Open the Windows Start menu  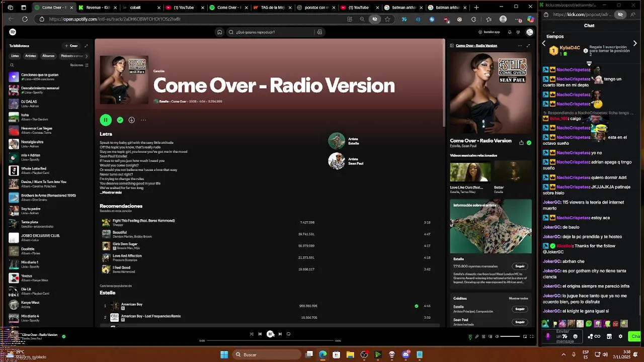click(x=224, y=354)
